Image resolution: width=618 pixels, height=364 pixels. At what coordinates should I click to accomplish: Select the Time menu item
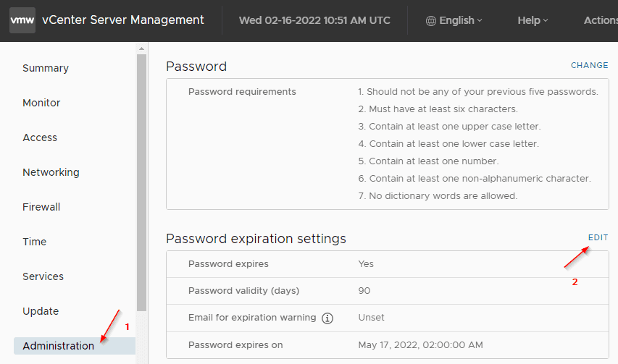tap(35, 242)
